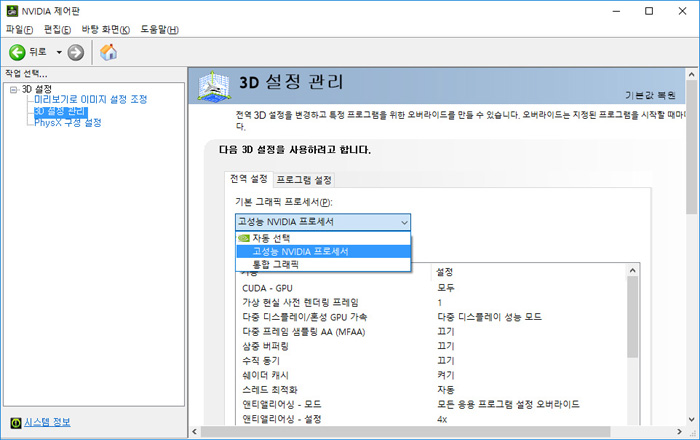This screenshot has height=440, width=700.
Task: Click the gray Forward arrow icon
Action: point(75,52)
